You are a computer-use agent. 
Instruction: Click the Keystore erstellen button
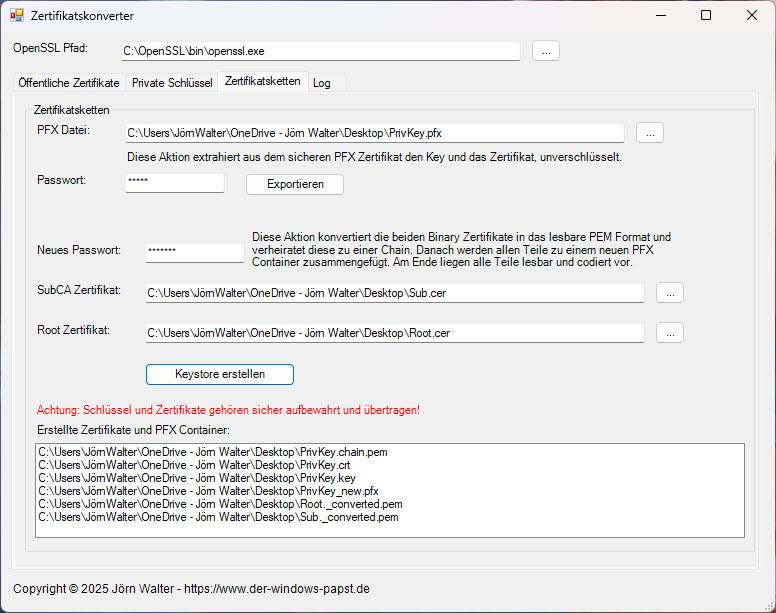[220, 374]
